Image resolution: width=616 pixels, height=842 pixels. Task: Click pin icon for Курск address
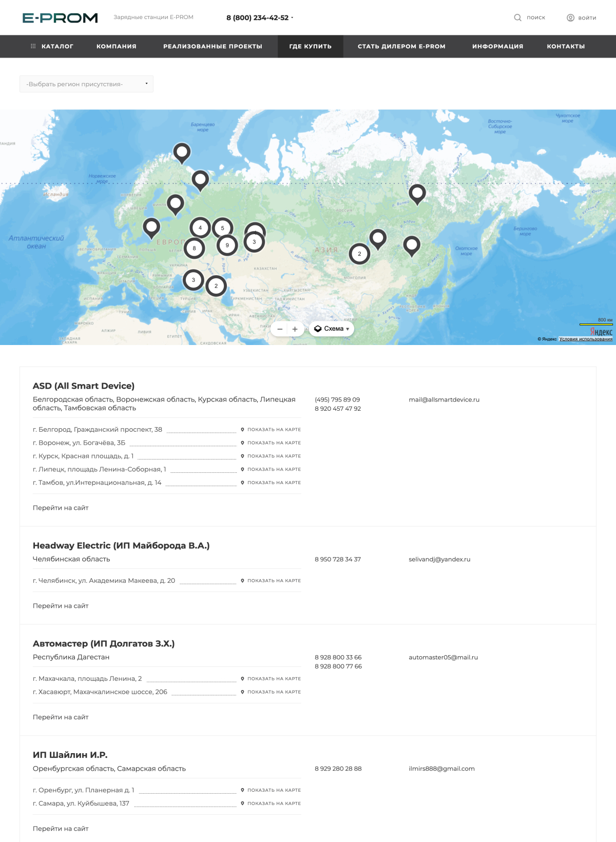pyautogui.click(x=242, y=456)
